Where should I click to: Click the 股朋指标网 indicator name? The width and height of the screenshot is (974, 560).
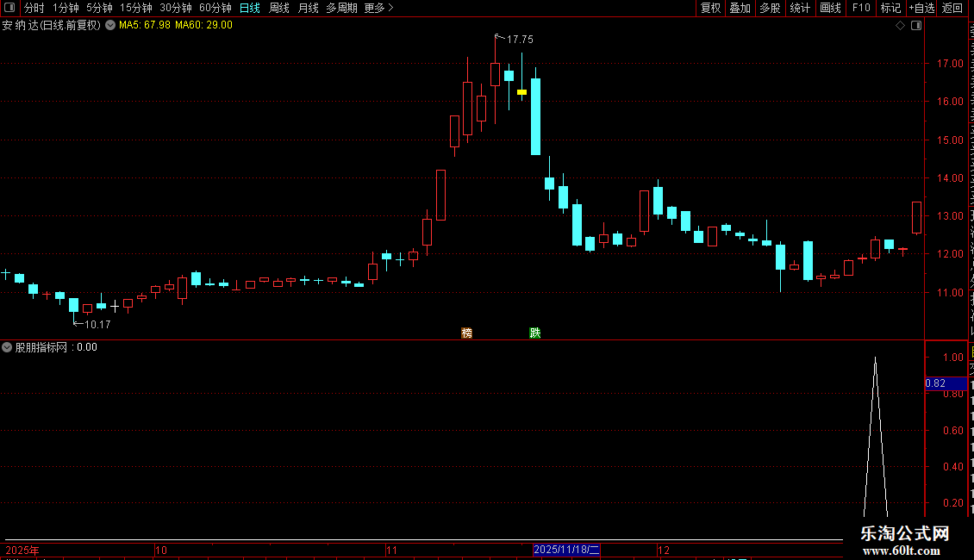(41, 348)
